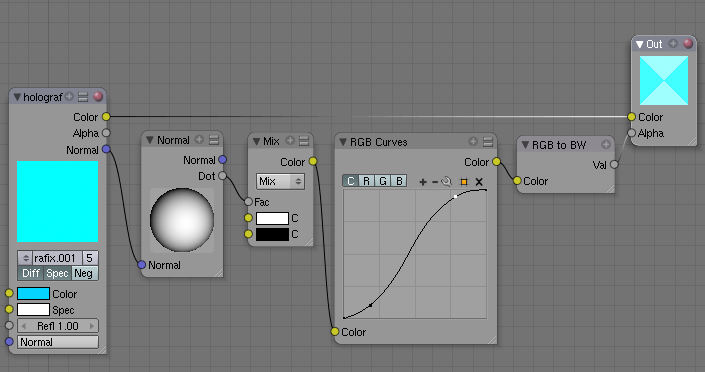This screenshot has height=372, width=705.
Task: Select the lower black curve control point
Action: pos(370,305)
